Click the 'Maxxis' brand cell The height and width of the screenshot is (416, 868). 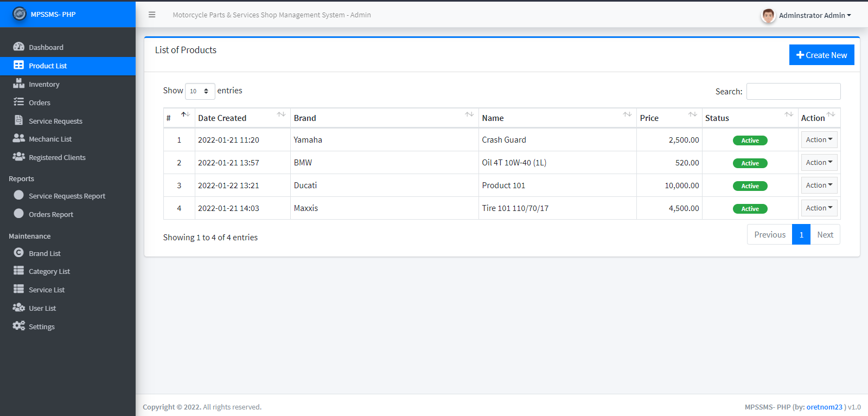click(385, 208)
